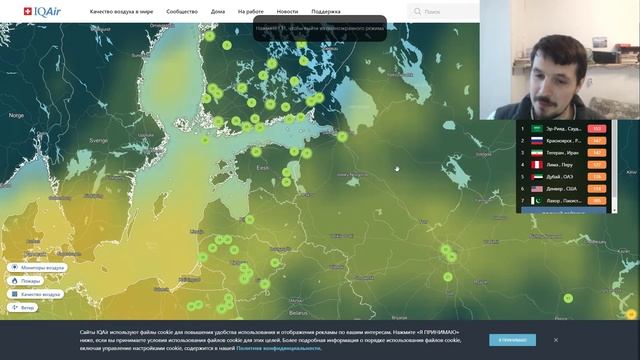The image size is (640, 360).
Task: Click the orange AQI badge for Красноярск
Action: click(x=597, y=141)
